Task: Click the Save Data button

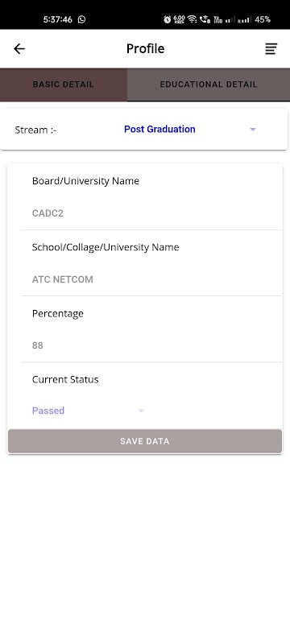Action: (x=144, y=441)
